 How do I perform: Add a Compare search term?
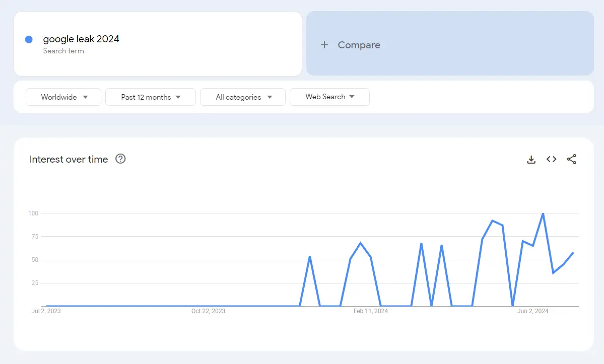[x=450, y=43]
